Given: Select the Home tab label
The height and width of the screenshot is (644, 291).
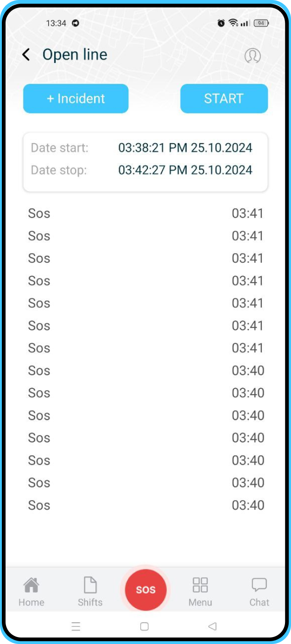Looking at the screenshot, I should pos(32,602).
